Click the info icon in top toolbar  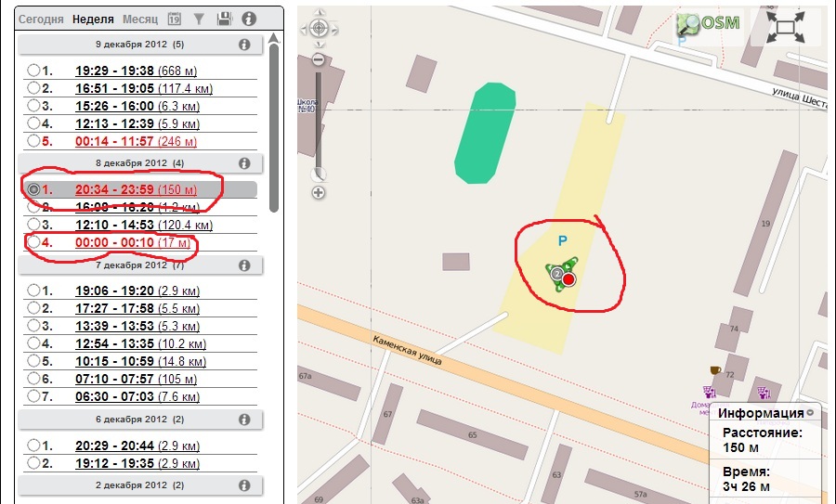pyautogui.click(x=248, y=19)
